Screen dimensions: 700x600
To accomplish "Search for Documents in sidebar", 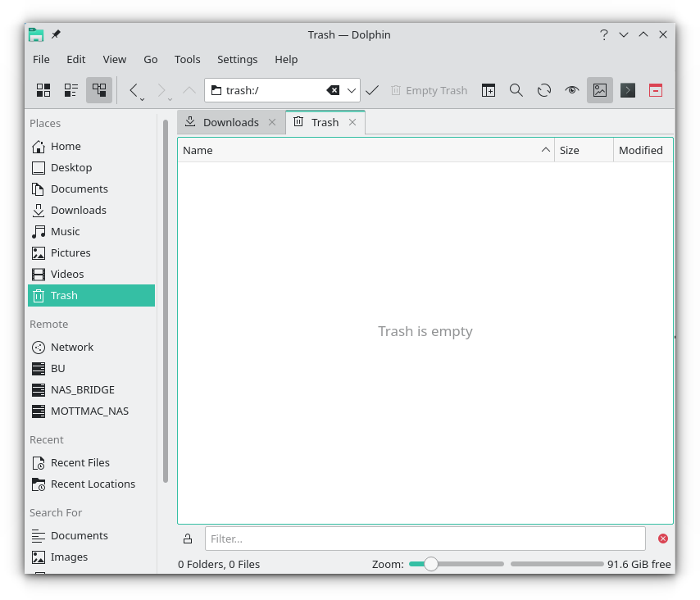I will point(92,536).
